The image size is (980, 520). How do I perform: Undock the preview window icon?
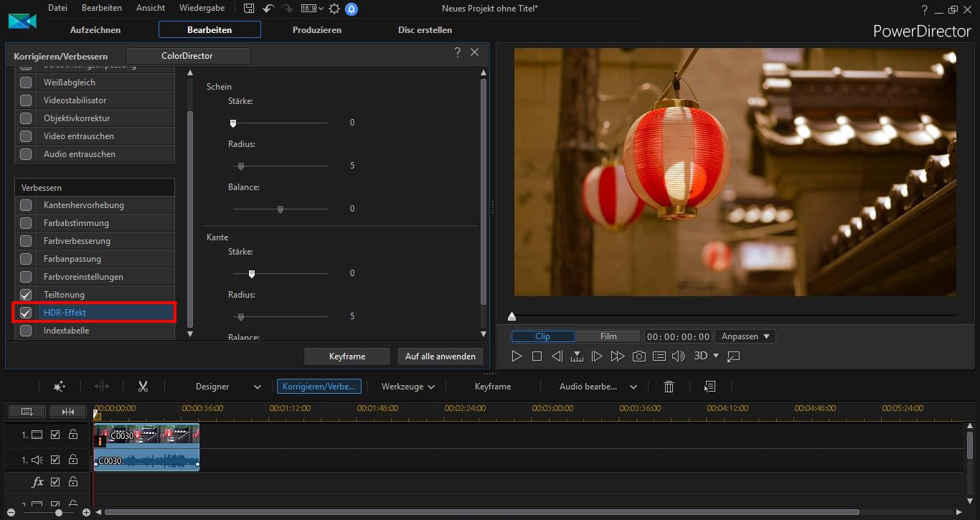(x=733, y=356)
